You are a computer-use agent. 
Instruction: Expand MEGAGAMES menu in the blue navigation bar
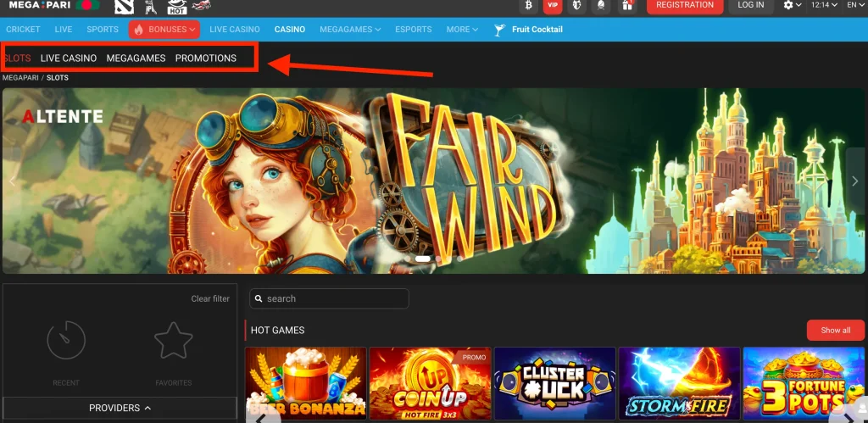[350, 30]
